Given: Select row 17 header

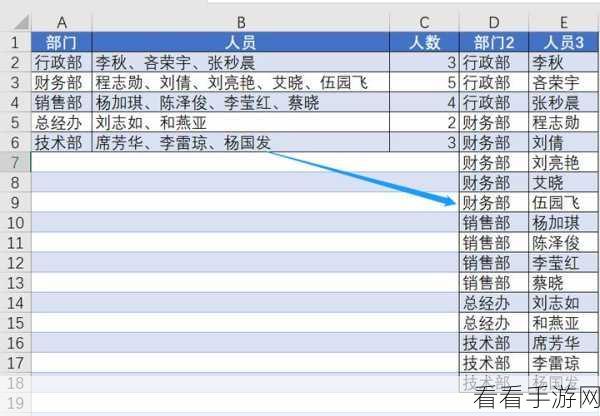Looking at the screenshot, I should [x=15, y=363].
